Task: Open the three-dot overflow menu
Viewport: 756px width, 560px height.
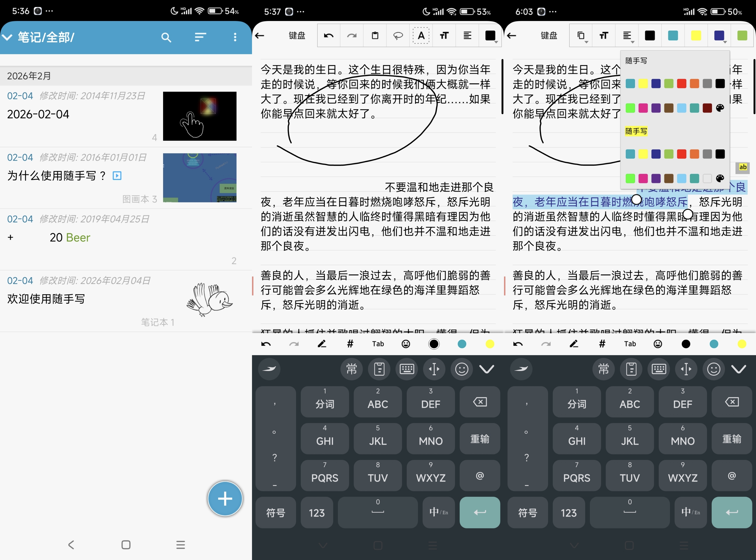Action: (235, 37)
